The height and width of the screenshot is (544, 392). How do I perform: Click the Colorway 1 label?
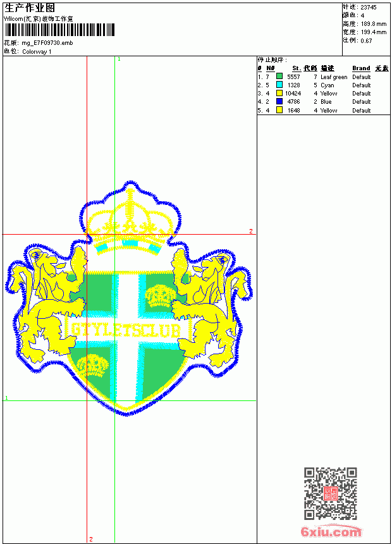(37, 52)
